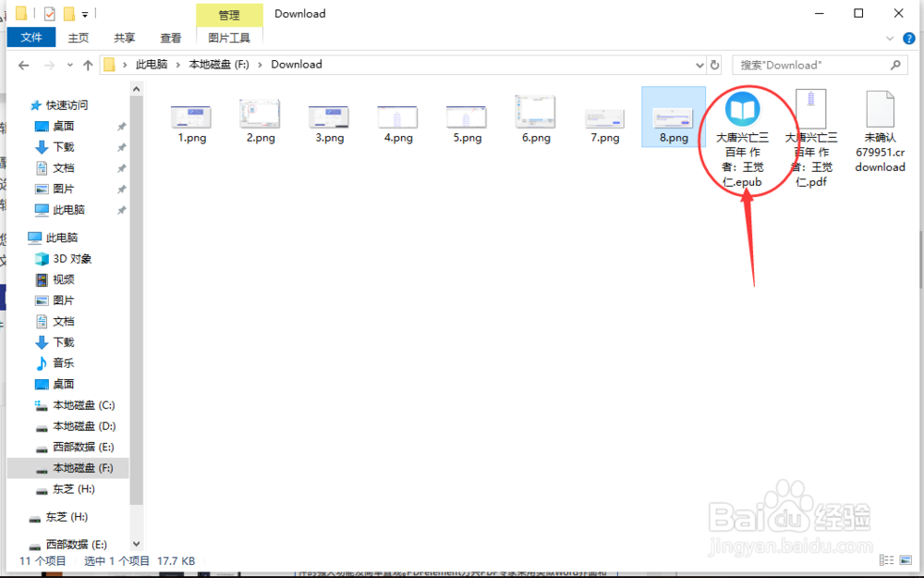924x578 pixels.
Task: Open 西部数据 (E:) under 此电脑
Action: coord(83,447)
